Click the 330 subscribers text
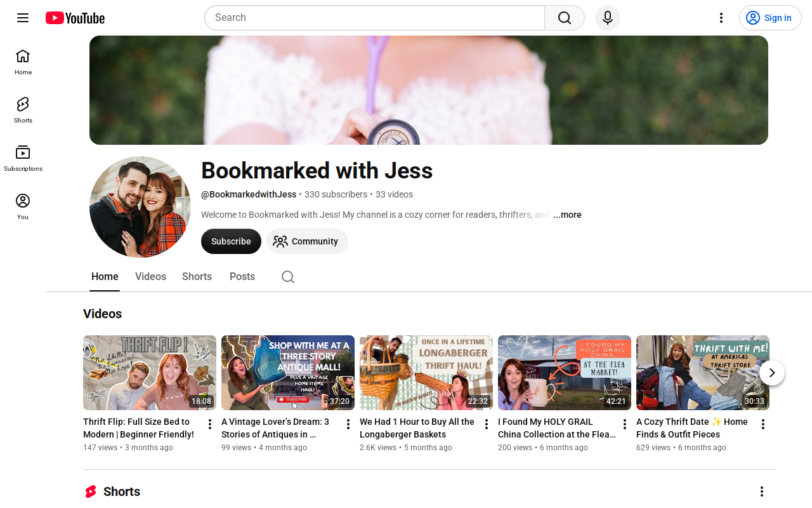Screen dimensions: 812x508 (336, 194)
